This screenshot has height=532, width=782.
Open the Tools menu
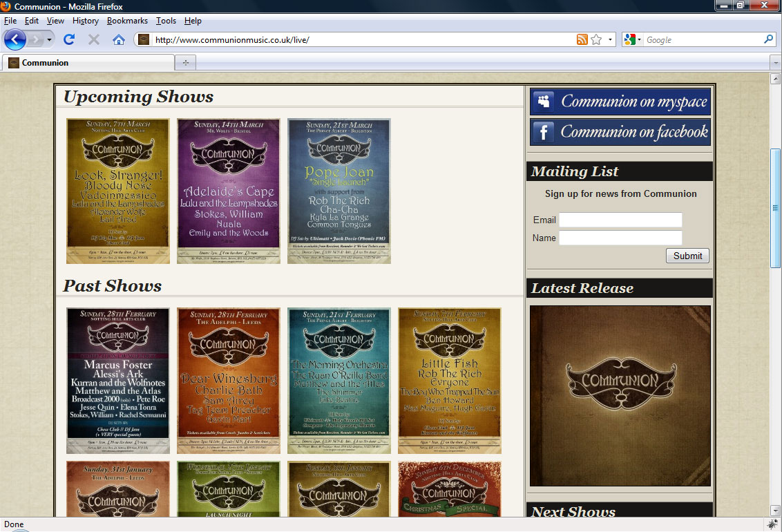click(166, 21)
